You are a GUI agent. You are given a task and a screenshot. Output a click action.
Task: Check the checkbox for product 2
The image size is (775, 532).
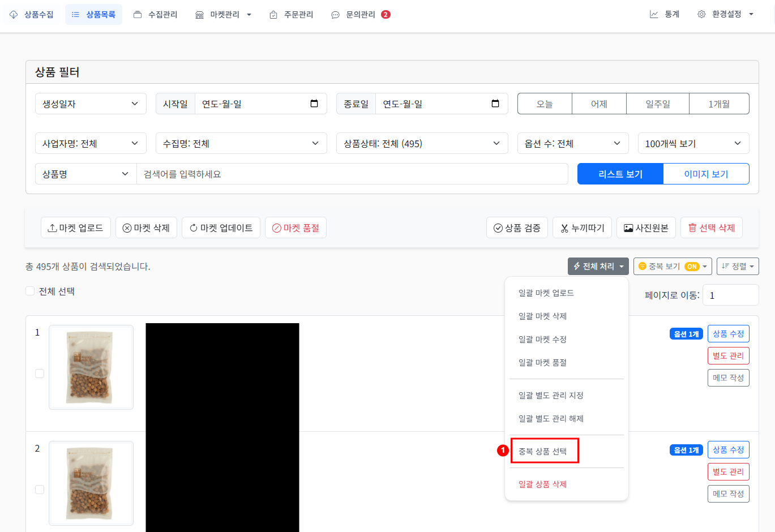click(x=40, y=490)
